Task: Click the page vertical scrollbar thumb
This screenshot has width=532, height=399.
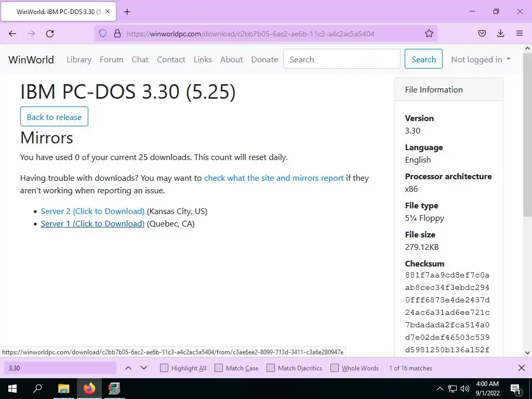Action: (x=527, y=135)
